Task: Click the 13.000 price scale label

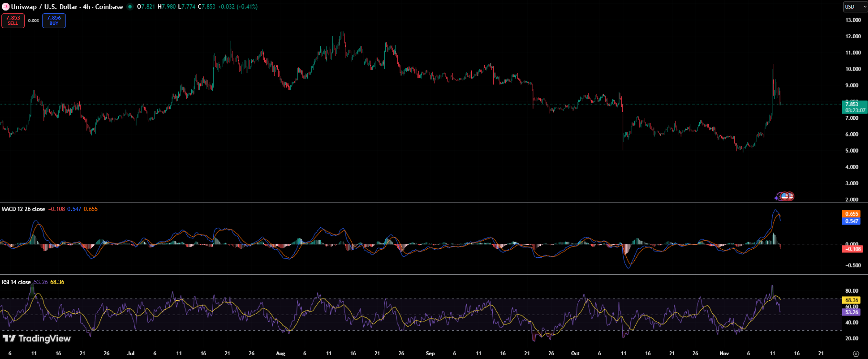Action: [x=853, y=20]
